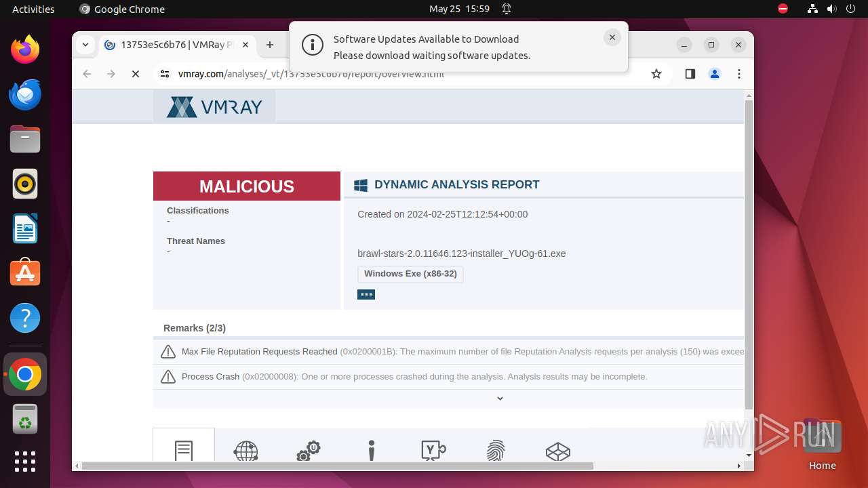The height and width of the screenshot is (488, 868).
Task: Click the Software Updates notification info icon
Action: click(313, 45)
